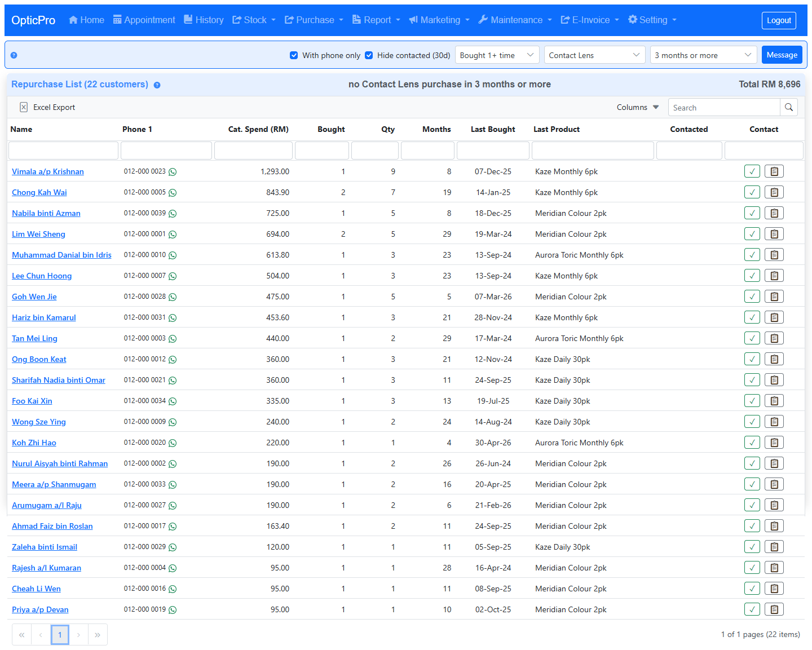
Task: Expand the Stock menu
Action: coord(254,20)
